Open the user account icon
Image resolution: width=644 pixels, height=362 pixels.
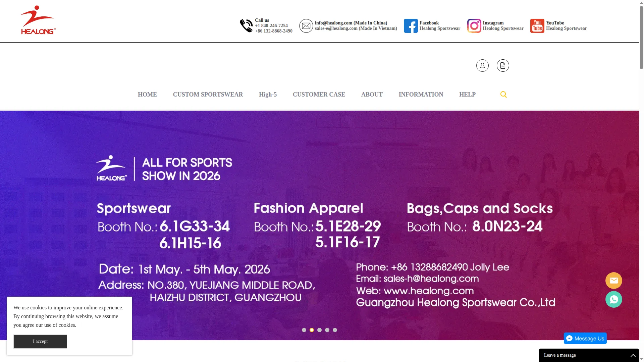click(x=482, y=65)
